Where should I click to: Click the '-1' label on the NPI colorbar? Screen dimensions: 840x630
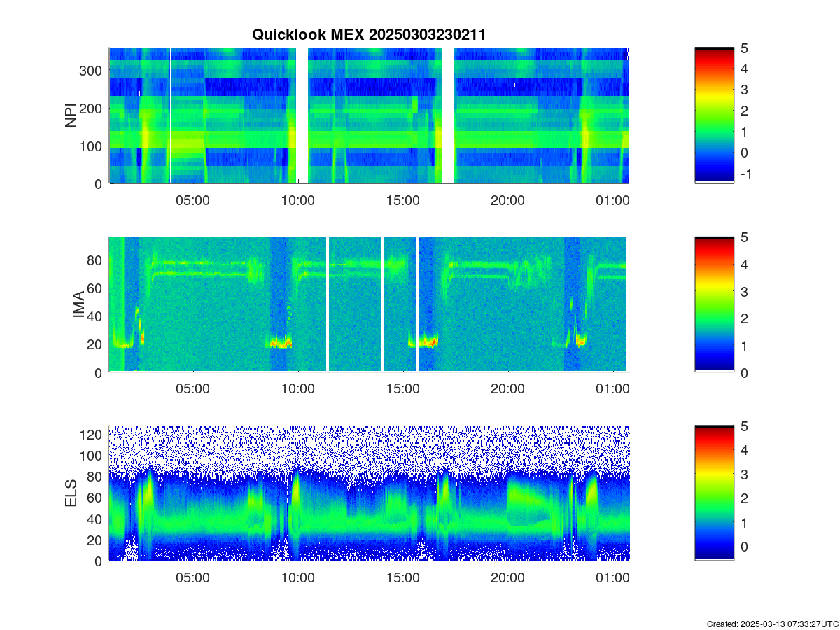click(x=745, y=174)
